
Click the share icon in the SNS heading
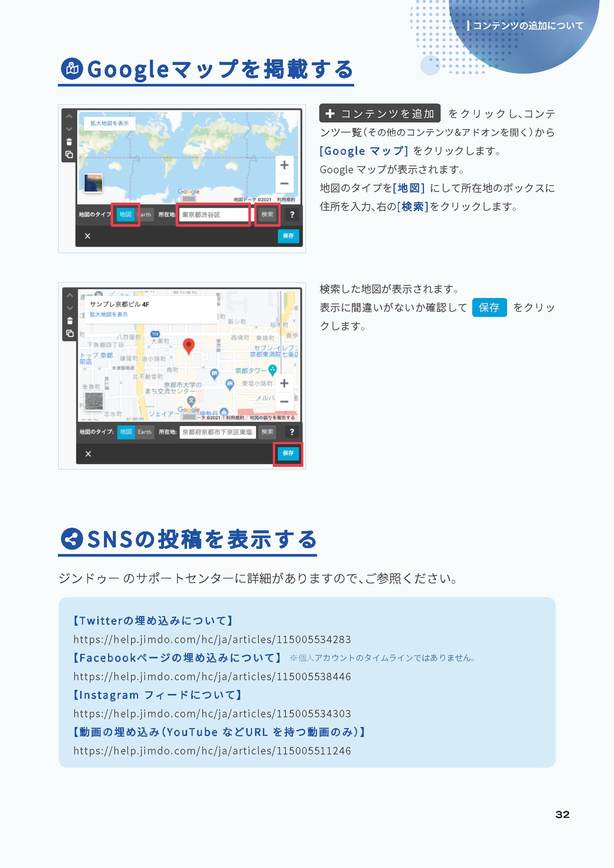[72, 539]
